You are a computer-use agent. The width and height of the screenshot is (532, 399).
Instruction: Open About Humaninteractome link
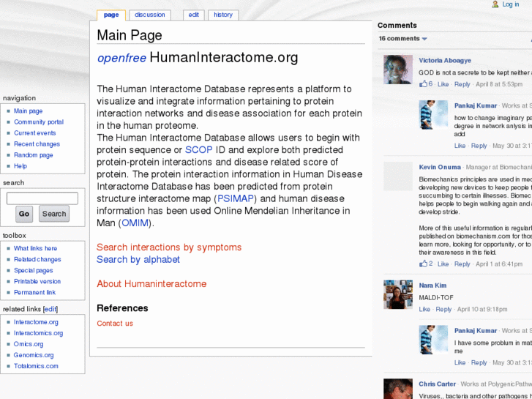pos(151,284)
